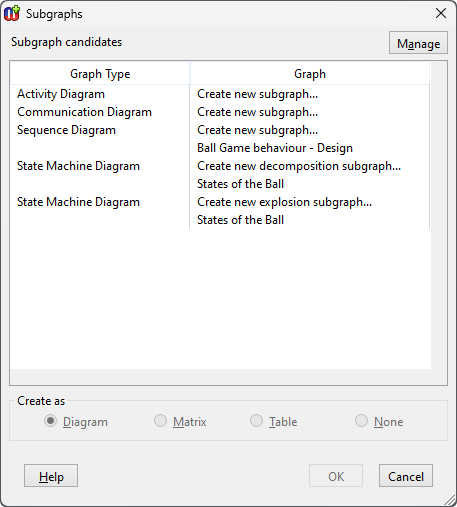Close the Subgraphs dialog
The height and width of the screenshot is (507, 457).
pos(441,13)
